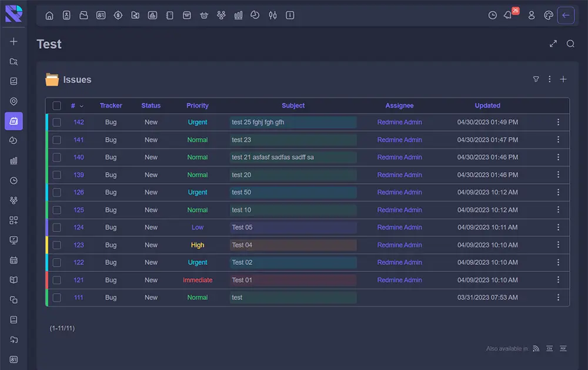Click subject 'Test 04' highlighted orange
Viewport: 588px width, 370px height.
pos(242,245)
